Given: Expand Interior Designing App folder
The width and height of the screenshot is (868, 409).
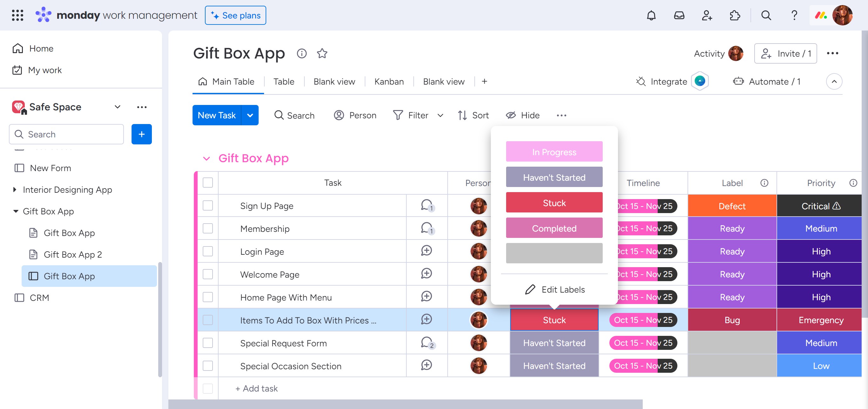Looking at the screenshot, I should tap(15, 190).
